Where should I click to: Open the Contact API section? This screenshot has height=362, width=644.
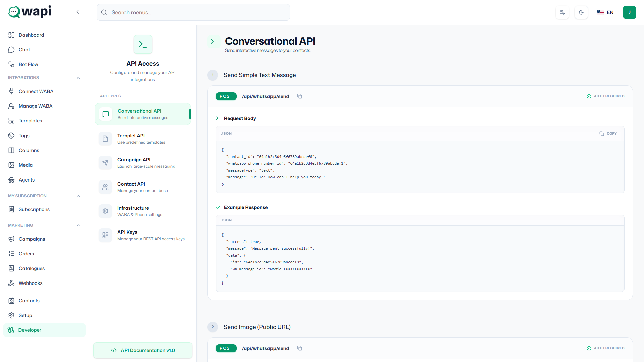[x=143, y=187]
